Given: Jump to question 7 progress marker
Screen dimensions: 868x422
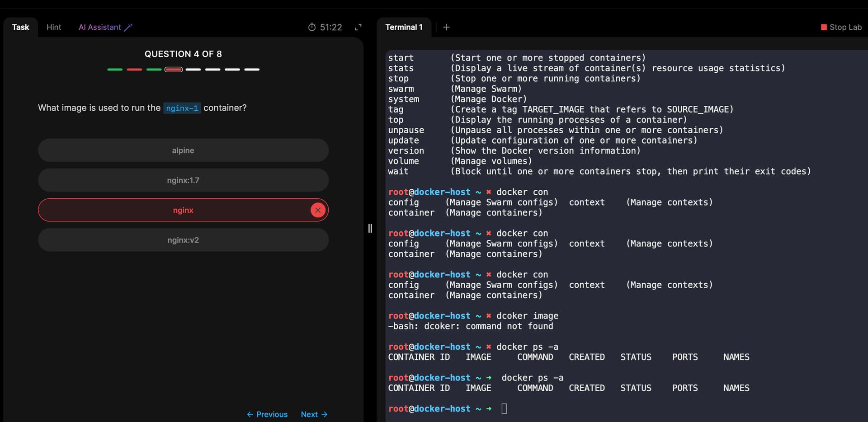Looking at the screenshot, I should 232,70.
